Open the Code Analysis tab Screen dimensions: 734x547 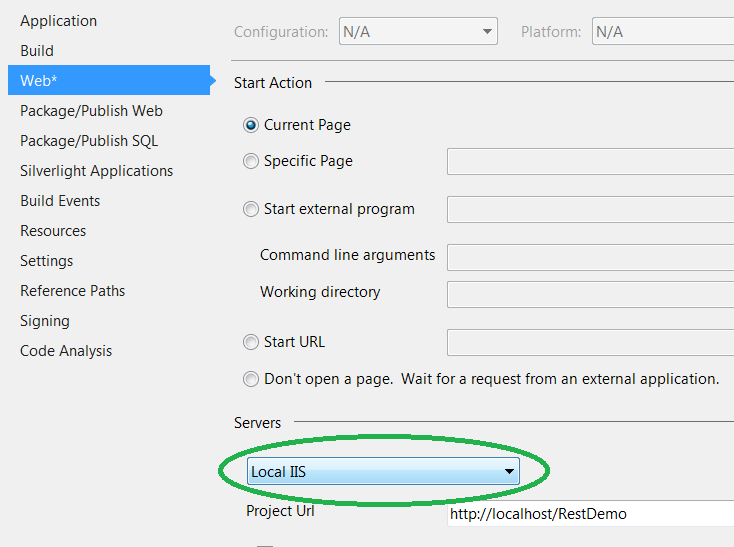pos(66,351)
